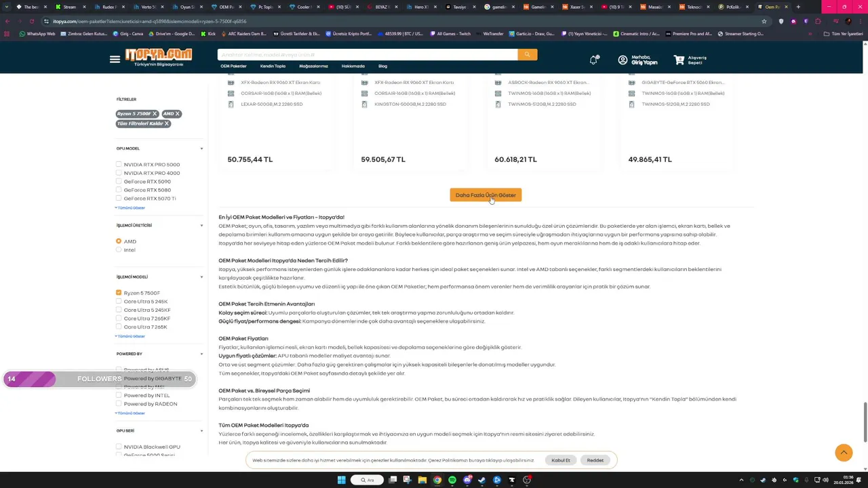Click the browser back arrow
868x488 pixels.
(x=7, y=21)
